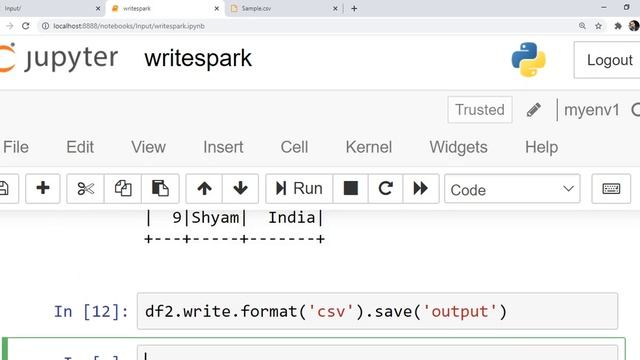The height and width of the screenshot is (360, 640).
Task: Copy selected cells icon
Action: pos(123,189)
